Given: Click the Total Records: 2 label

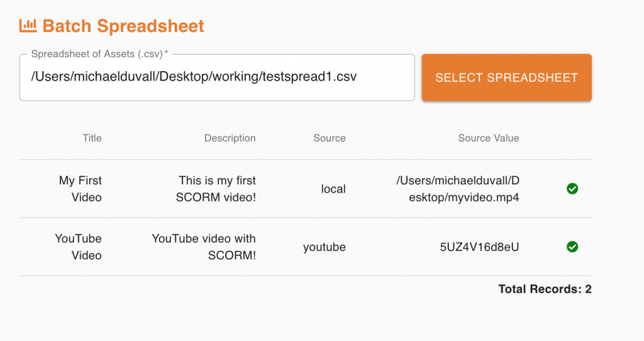Looking at the screenshot, I should (x=545, y=289).
